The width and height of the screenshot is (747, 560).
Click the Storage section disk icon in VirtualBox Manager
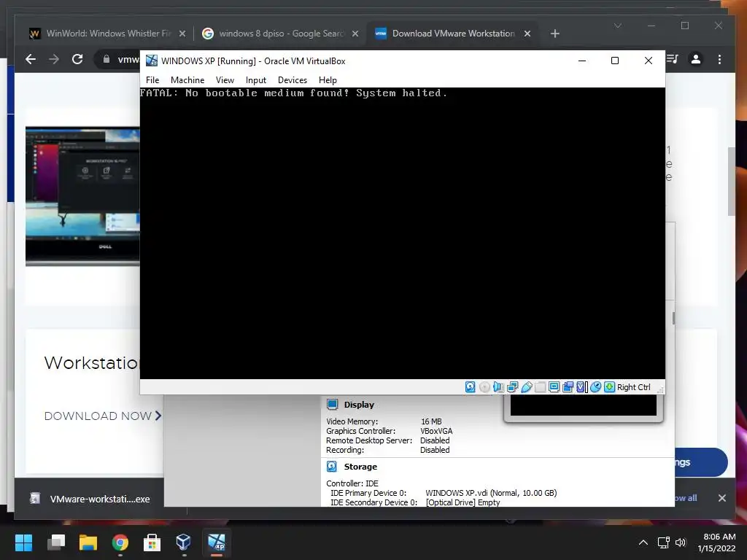click(x=332, y=467)
